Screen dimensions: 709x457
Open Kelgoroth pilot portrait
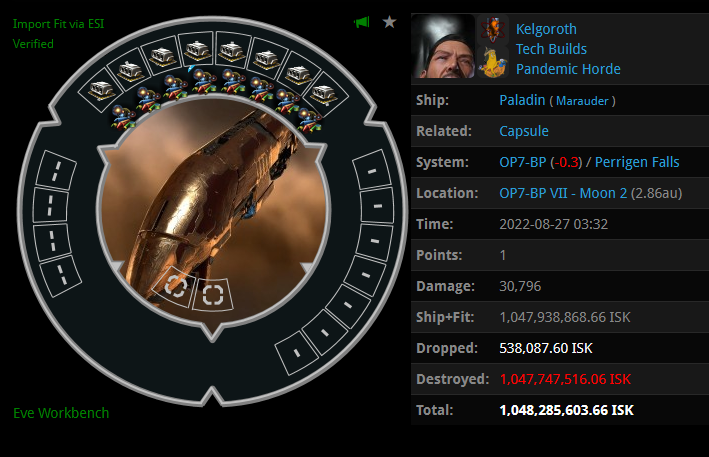coord(443,46)
